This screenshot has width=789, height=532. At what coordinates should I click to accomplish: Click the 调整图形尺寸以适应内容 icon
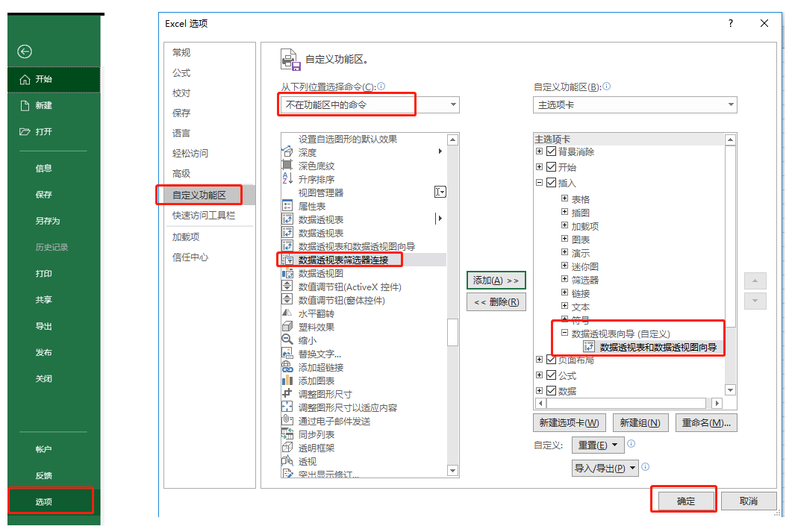[x=287, y=407]
